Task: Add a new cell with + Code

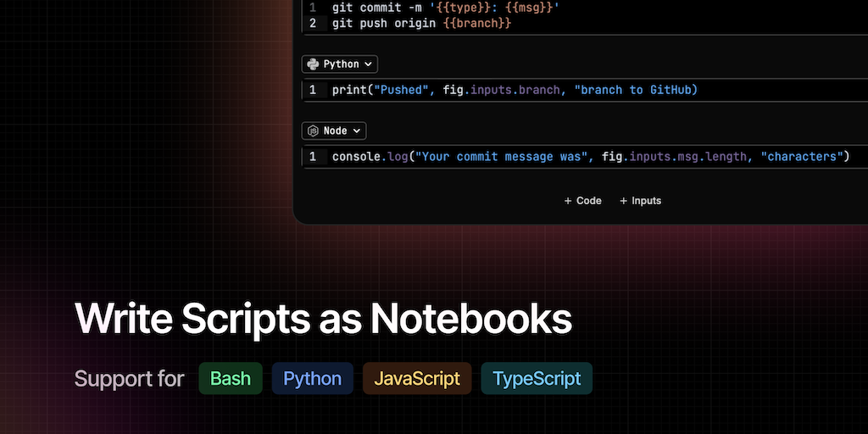Action: [582, 201]
